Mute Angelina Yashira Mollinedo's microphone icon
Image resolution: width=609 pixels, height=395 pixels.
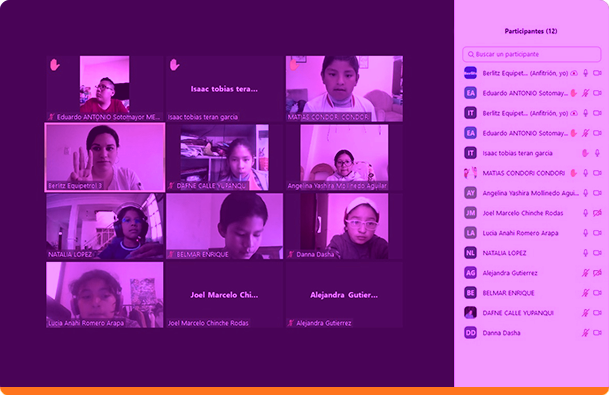585,193
